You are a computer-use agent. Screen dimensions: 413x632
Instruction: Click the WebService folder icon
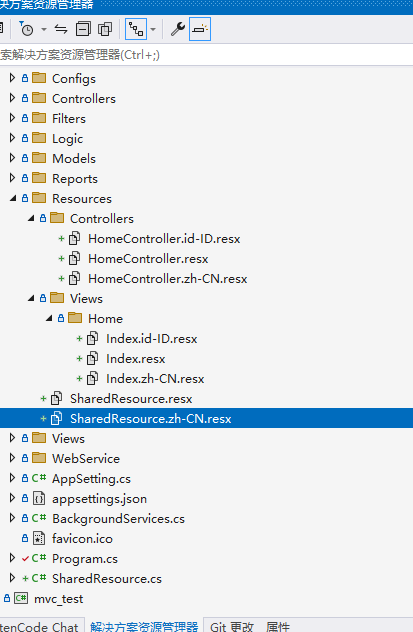tap(39, 458)
